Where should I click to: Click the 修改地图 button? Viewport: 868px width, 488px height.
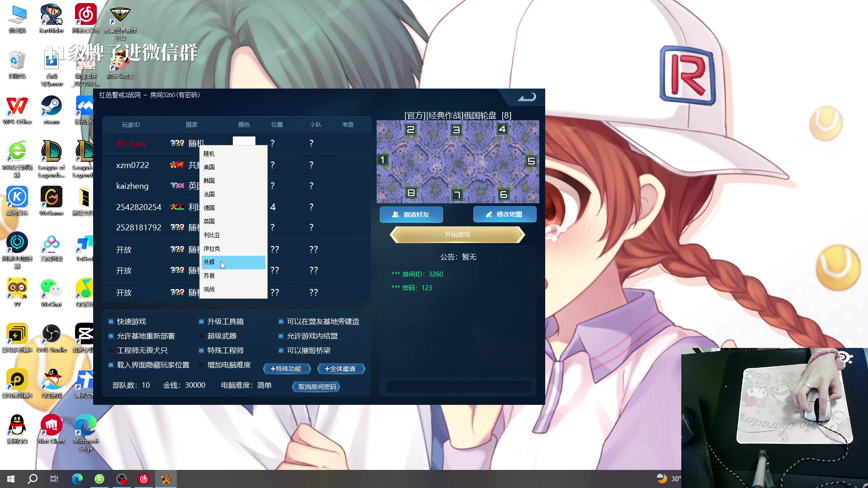(x=505, y=214)
